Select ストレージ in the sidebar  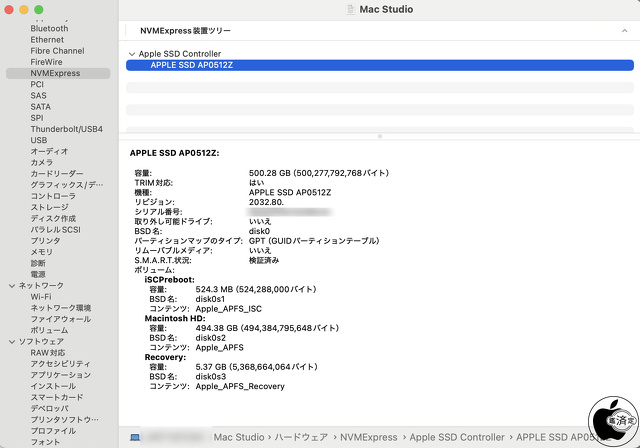point(49,207)
